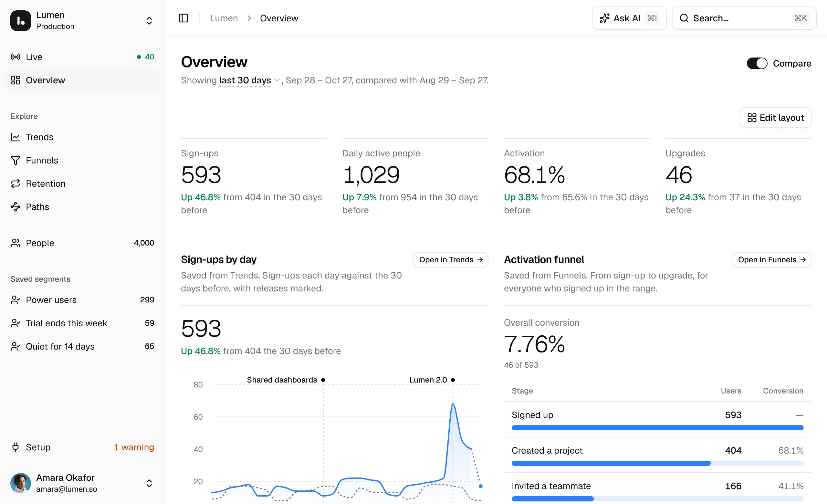Click Open in Funnels button

tap(772, 260)
